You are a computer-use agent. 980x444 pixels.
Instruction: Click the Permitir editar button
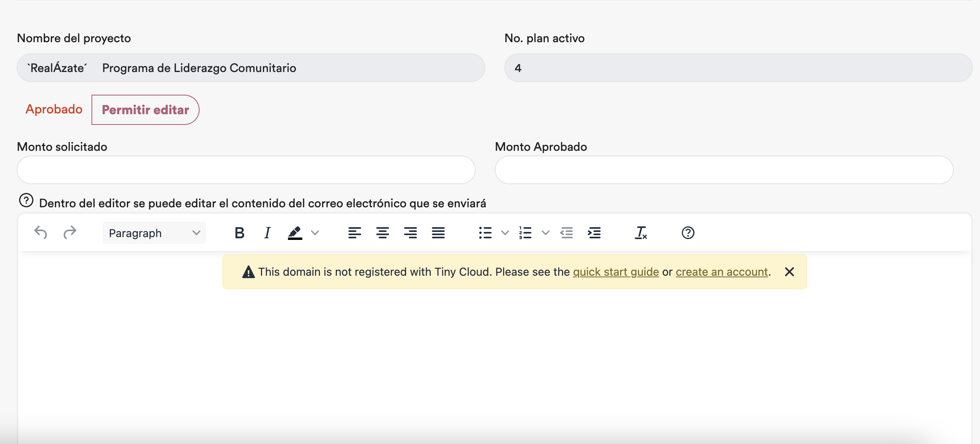(145, 110)
